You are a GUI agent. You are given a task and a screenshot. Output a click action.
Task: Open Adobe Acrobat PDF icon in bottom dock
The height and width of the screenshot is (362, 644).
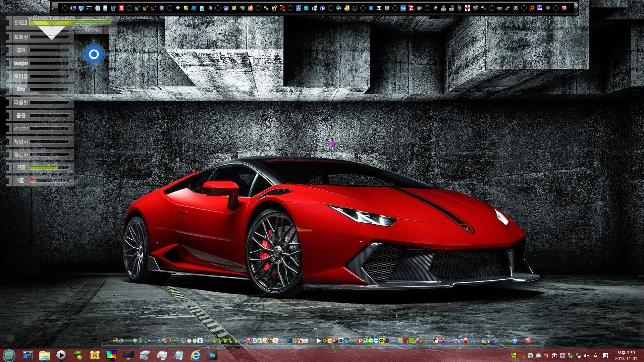pos(276,341)
